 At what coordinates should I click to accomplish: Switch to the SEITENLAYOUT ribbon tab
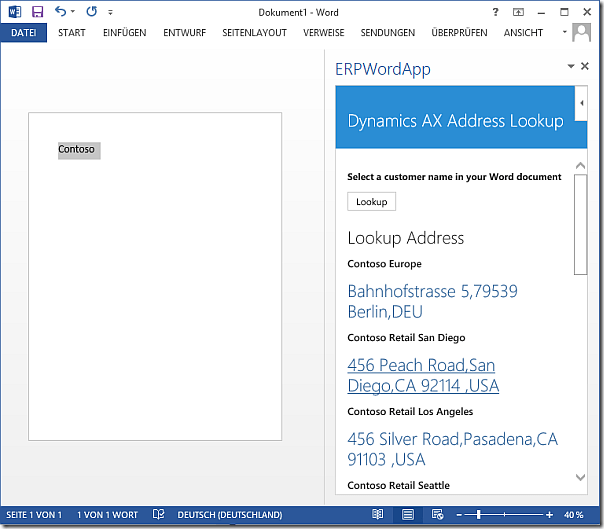[254, 33]
